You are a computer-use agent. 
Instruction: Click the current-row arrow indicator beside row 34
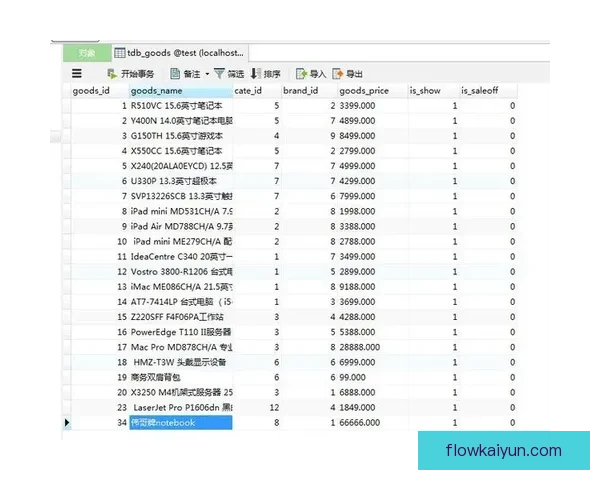coord(67,423)
